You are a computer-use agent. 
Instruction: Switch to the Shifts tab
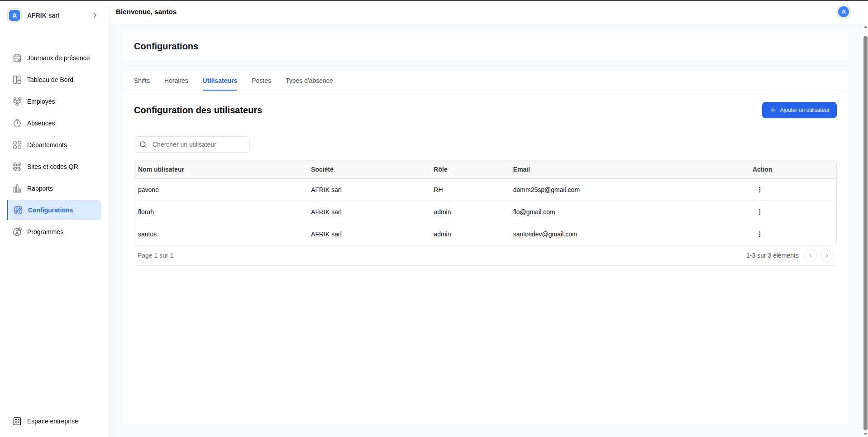point(142,81)
